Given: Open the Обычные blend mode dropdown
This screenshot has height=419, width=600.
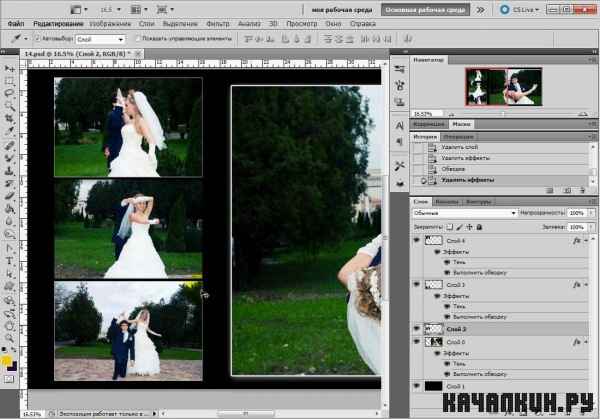Looking at the screenshot, I should pyautogui.click(x=465, y=213).
